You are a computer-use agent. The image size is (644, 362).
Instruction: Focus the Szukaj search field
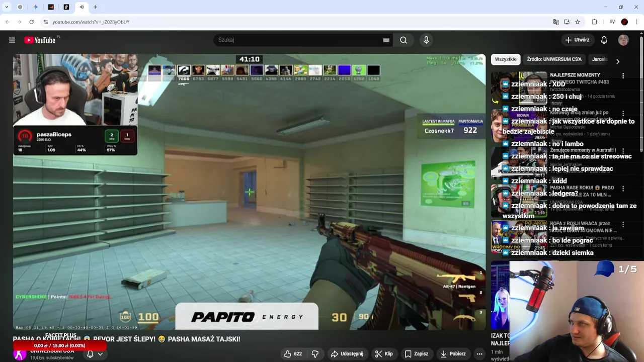pos(299,40)
